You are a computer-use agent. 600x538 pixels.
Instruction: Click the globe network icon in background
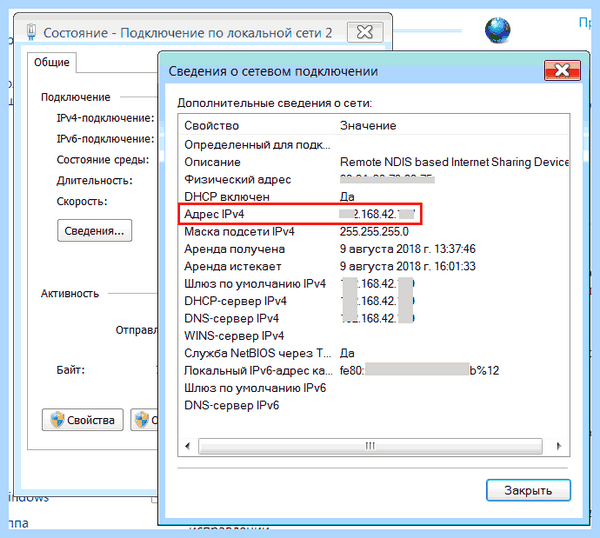coord(497,30)
